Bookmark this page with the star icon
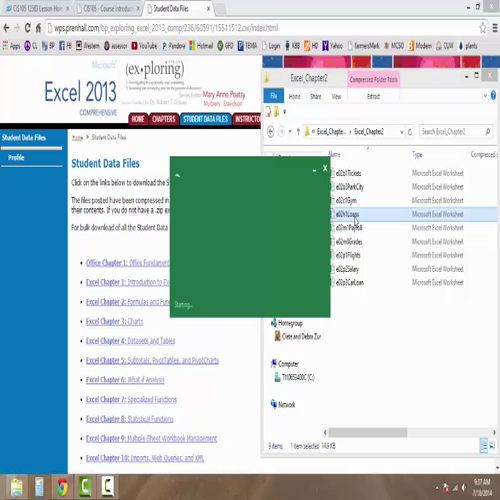 483,28
